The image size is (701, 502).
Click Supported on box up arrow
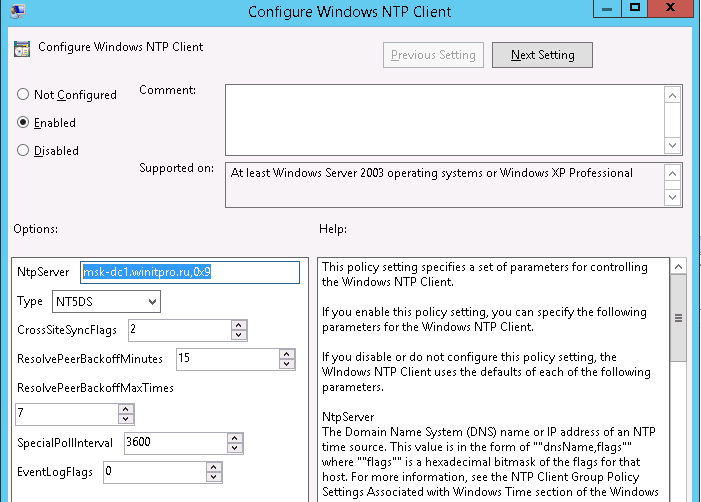[x=672, y=173]
